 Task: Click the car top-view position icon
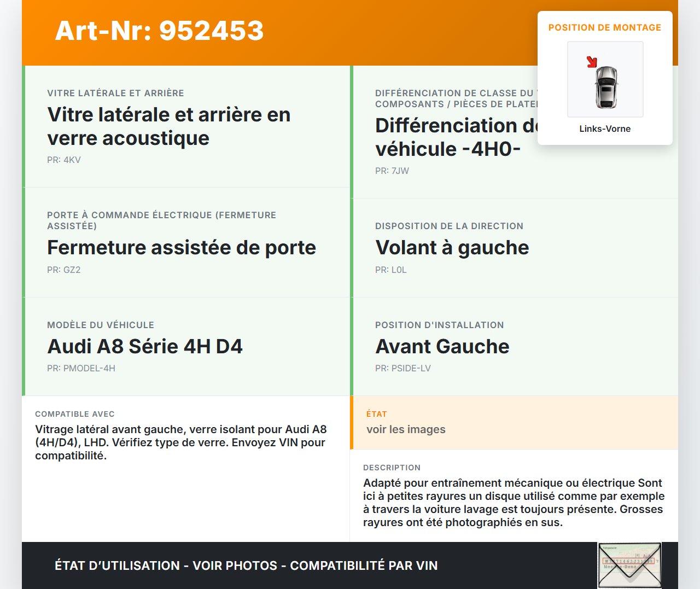coord(606,86)
